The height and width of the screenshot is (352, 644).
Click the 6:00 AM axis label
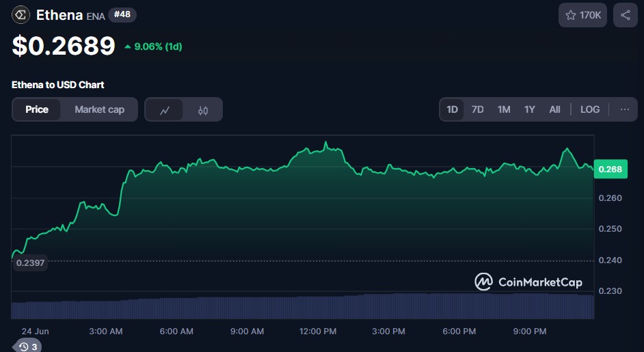tap(176, 331)
